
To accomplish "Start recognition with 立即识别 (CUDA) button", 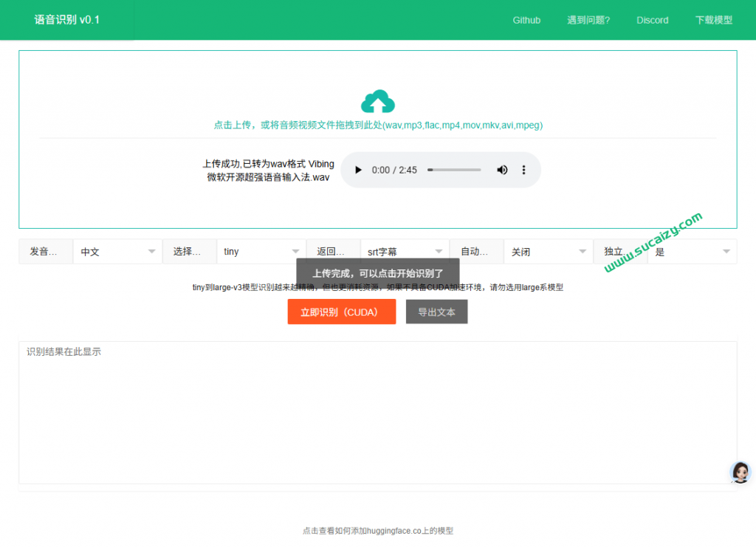I will click(341, 312).
